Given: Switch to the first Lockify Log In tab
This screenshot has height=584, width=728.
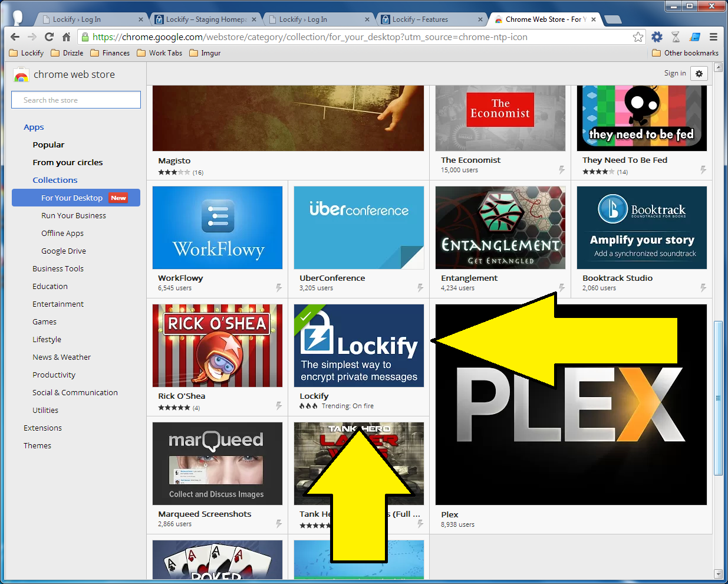Looking at the screenshot, I should tap(91, 19).
